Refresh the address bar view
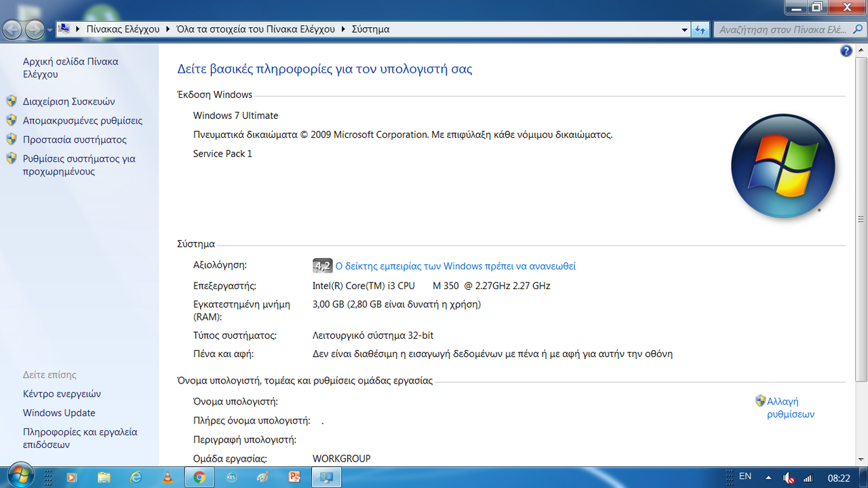 (x=701, y=29)
